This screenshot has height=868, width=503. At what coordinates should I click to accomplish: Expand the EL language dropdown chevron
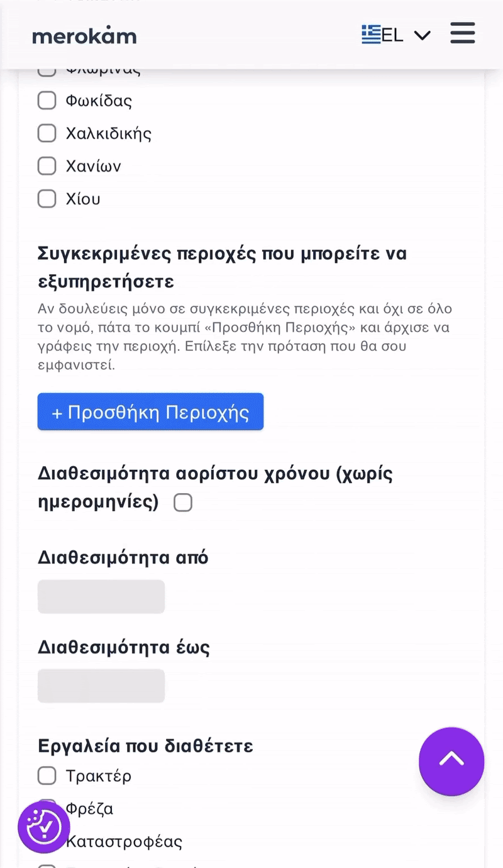pos(423,35)
